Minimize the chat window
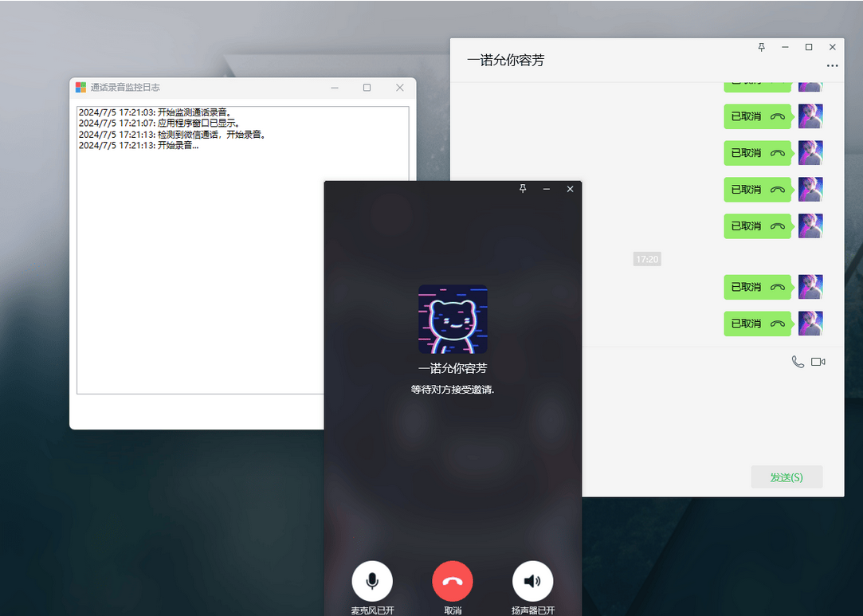This screenshot has width=863, height=616. pyautogui.click(x=786, y=47)
